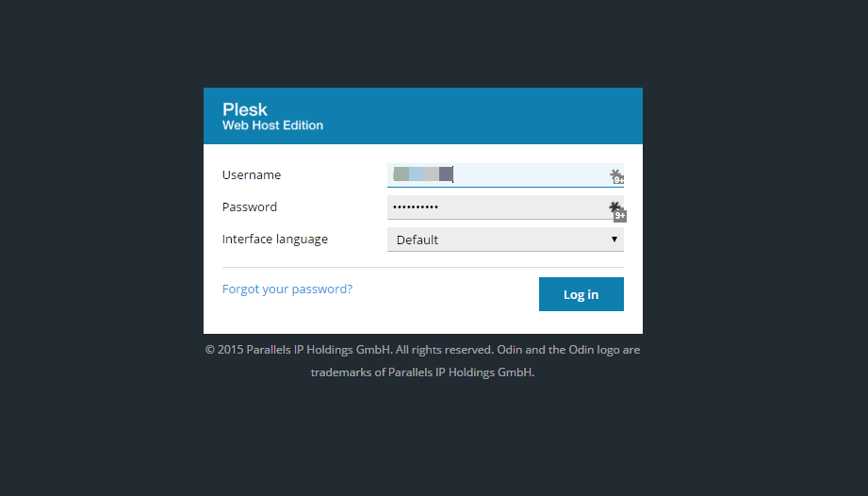Screen dimensions: 868x496
Task: Click the blurred username text
Action: 423,174
